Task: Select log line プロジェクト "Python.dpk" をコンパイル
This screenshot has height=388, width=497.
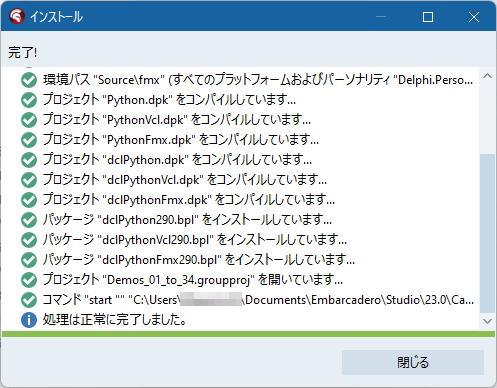Action: coord(169,100)
